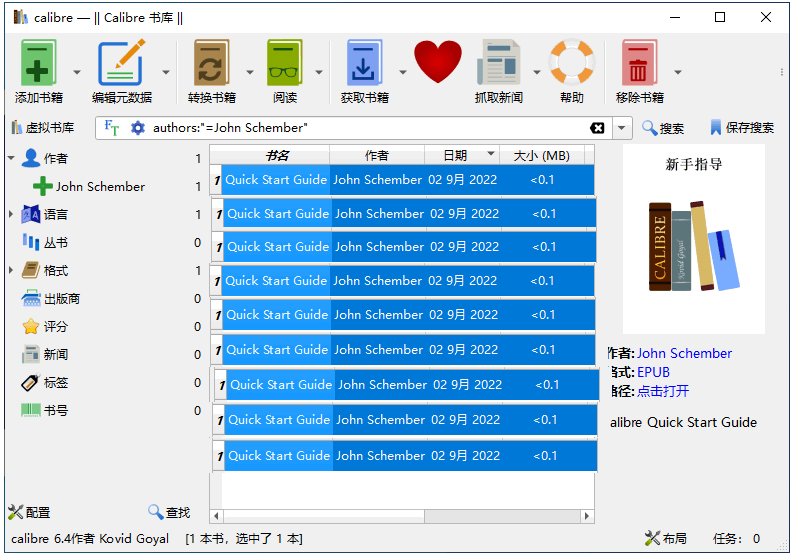Click the Jobs (任务: 0) indicator

pyautogui.click(x=736, y=538)
